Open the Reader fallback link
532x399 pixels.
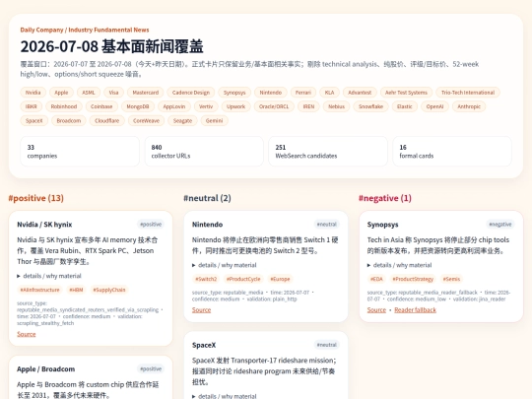pos(415,309)
